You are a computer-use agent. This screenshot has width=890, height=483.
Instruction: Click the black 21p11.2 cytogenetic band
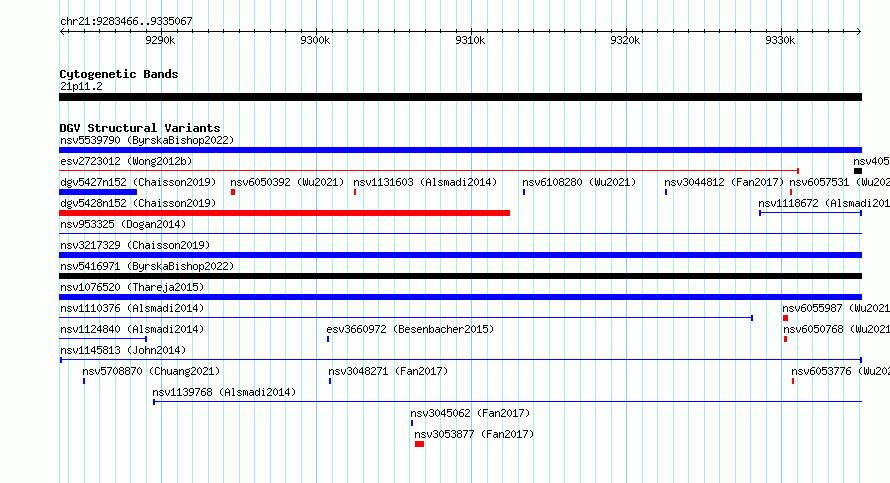tap(460, 97)
